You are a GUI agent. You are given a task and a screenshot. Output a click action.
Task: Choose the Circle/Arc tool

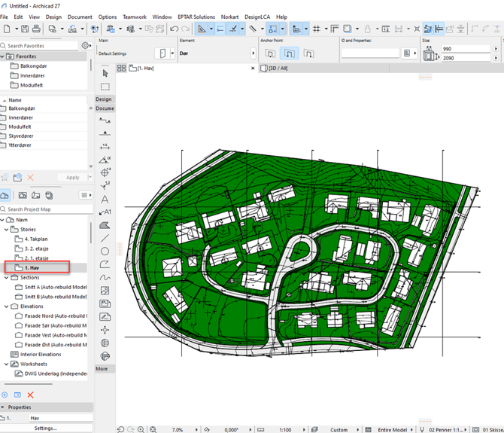coord(105,252)
